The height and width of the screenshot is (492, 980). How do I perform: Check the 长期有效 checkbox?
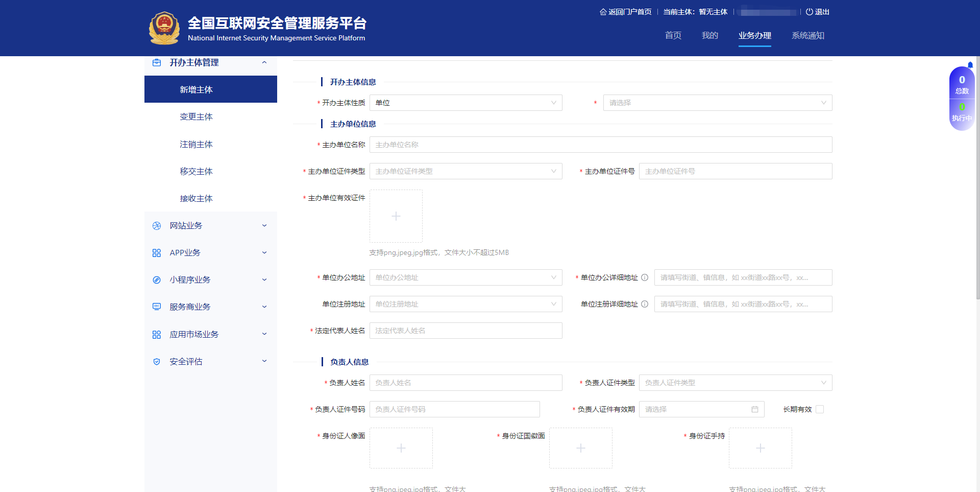(x=820, y=409)
